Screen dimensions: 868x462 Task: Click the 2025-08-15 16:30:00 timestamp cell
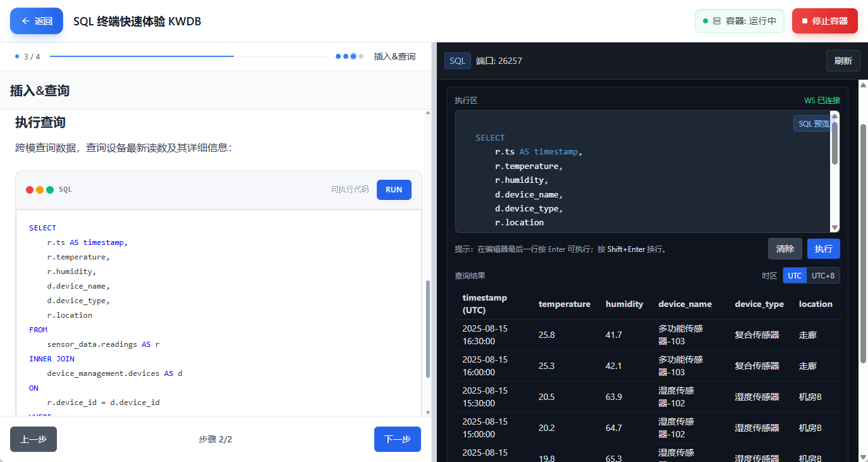(486, 335)
